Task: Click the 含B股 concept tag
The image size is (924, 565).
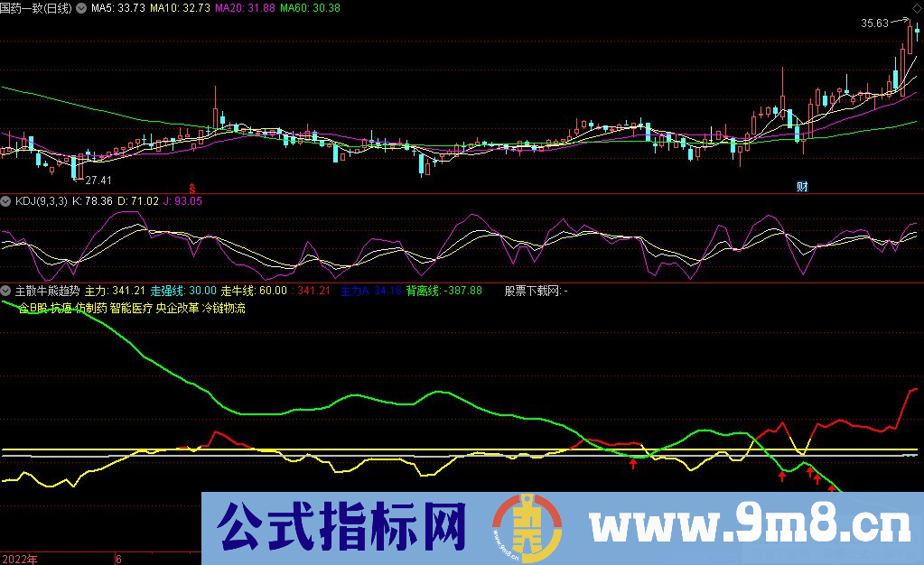Action: [33, 308]
